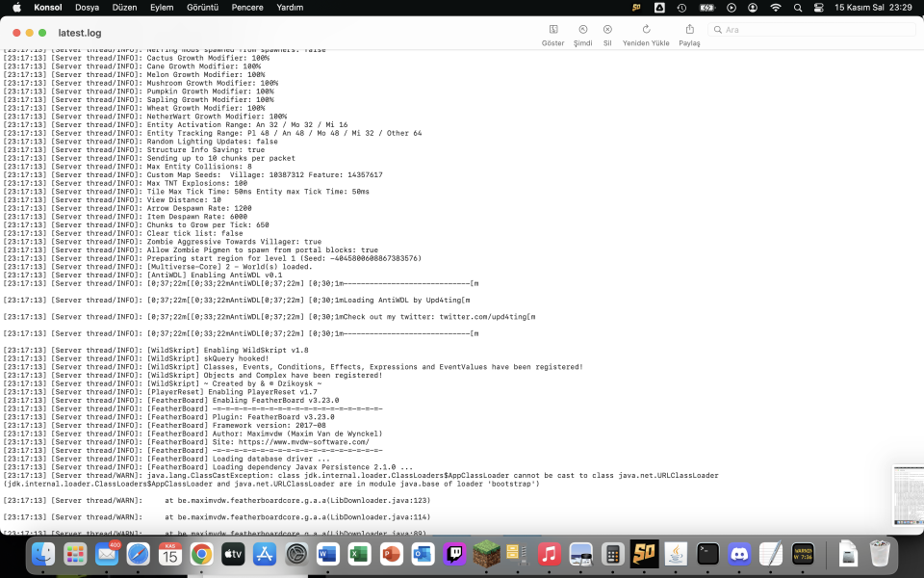Screen dimensions: 924x578
Task: Open Discord from the Dock
Action: (x=739, y=555)
